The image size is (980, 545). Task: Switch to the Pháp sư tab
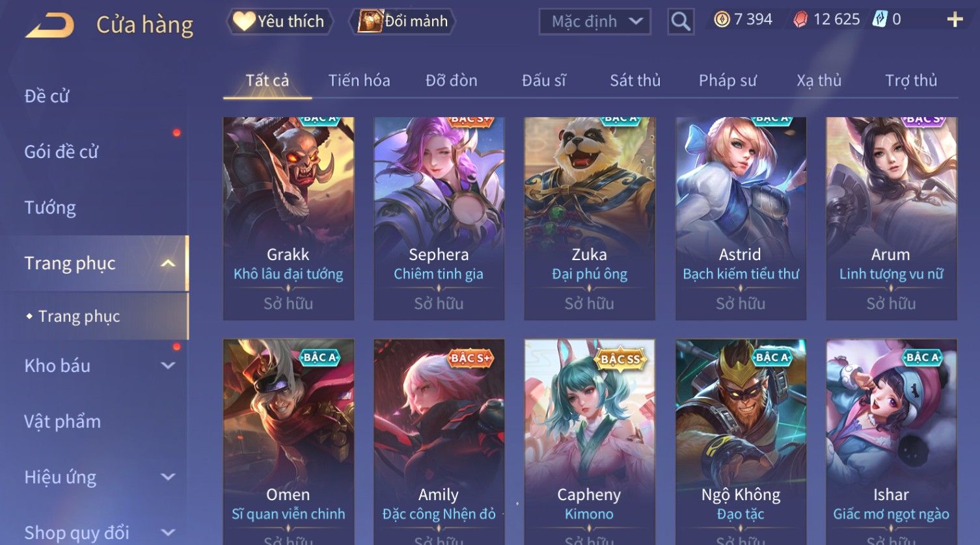tap(728, 81)
